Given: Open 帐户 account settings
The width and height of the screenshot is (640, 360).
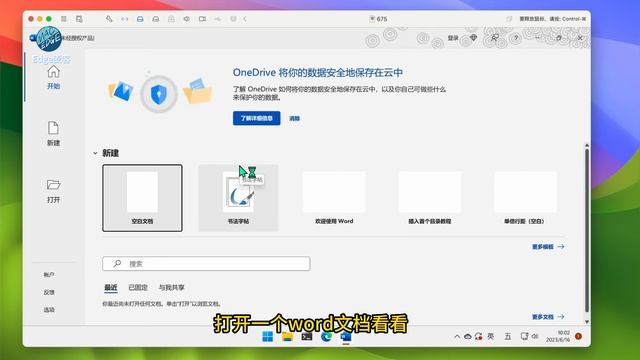Looking at the screenshot, I should pos(49,275).
